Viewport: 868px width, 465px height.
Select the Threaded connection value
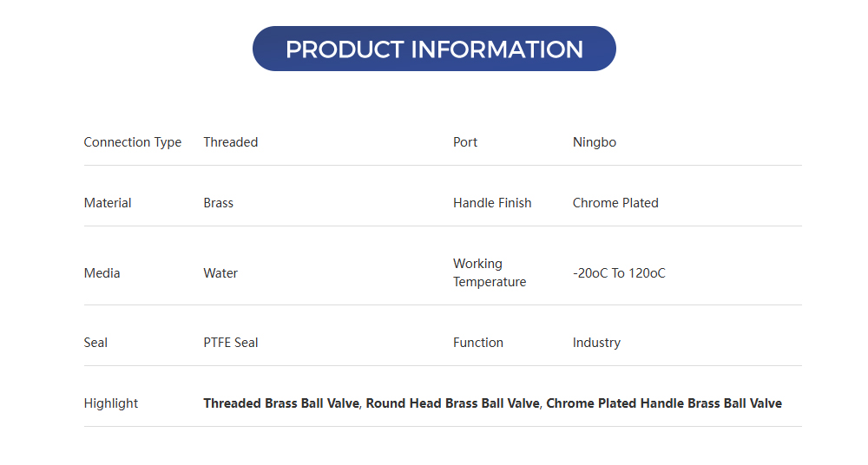tap(231, 142)
